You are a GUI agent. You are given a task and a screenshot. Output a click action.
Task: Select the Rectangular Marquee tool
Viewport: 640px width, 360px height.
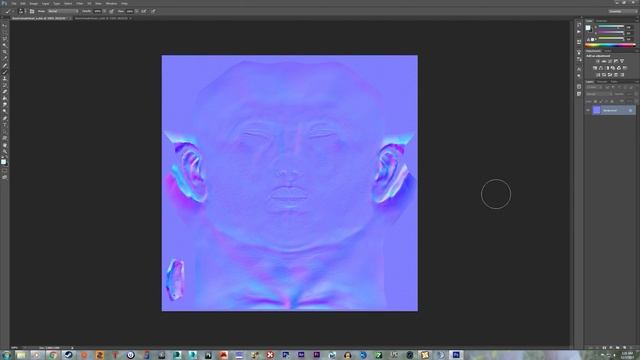coord(5,32)
